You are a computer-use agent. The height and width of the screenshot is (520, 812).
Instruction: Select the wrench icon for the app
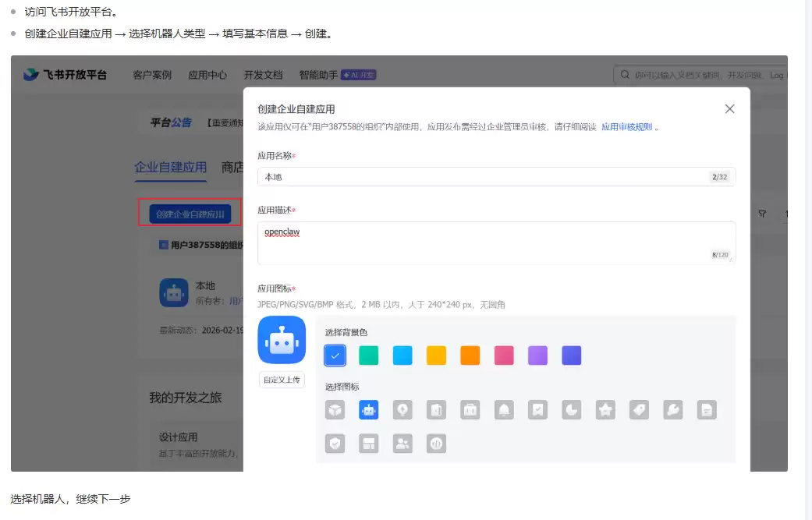(x=673, y=409)
